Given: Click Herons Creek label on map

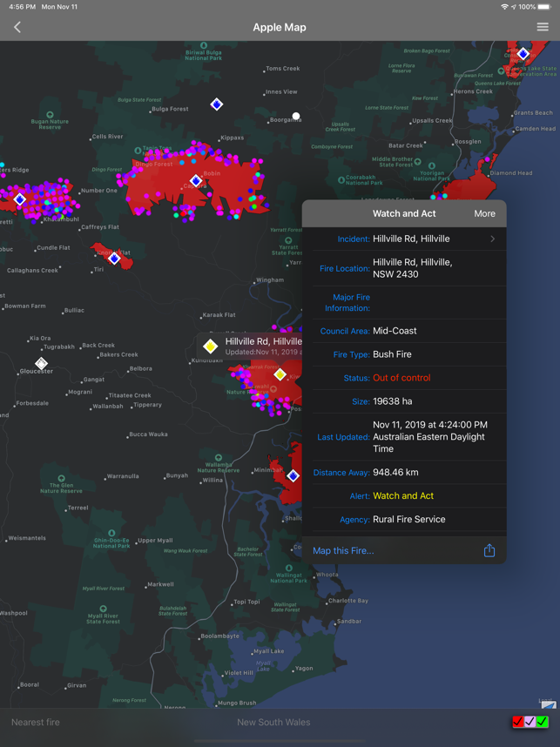Looking at the screenshot, I should pyautogui.click(x=473, y=91).
